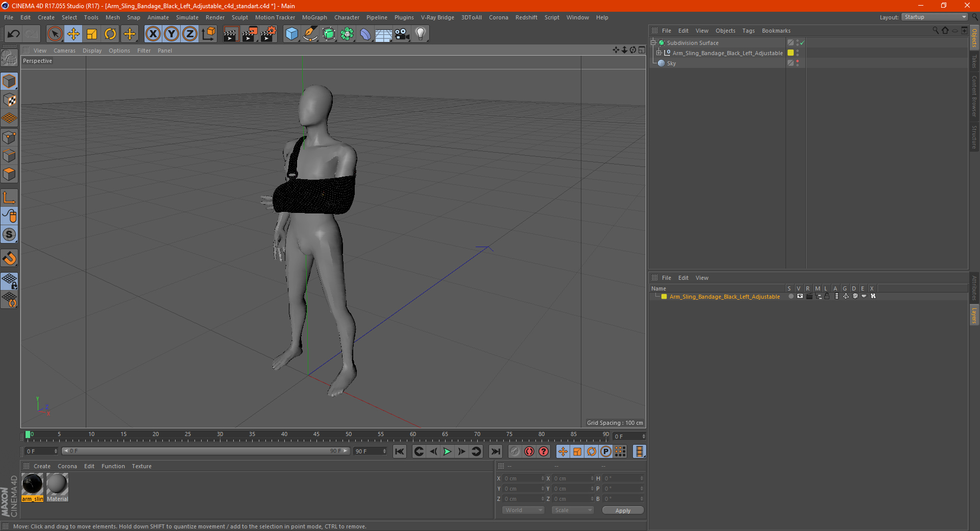Open viewport Display menu

[92, 51]
